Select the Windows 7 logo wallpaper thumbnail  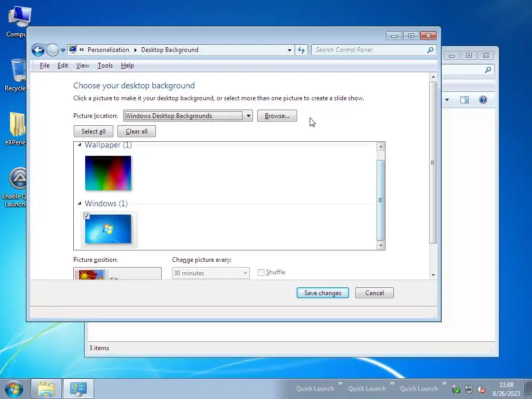(108, 229)
